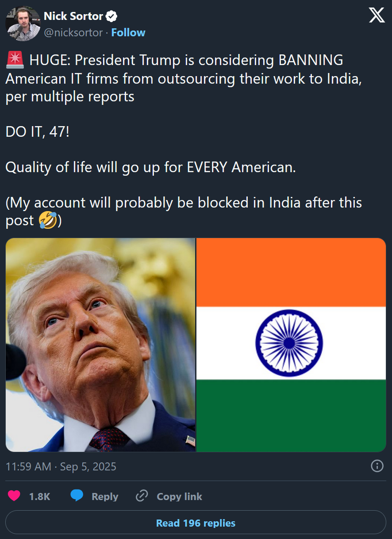
Task: Click the X logo icon
Action: 377,16
